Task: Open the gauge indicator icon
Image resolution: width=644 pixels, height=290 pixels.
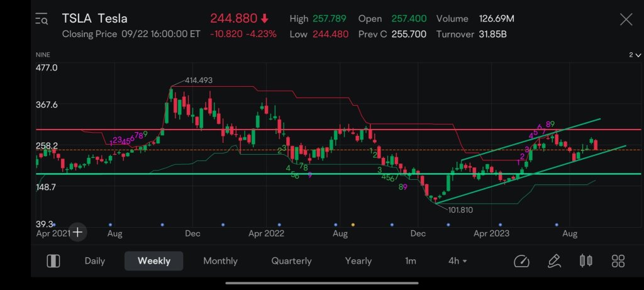Action: click(521, 261)
